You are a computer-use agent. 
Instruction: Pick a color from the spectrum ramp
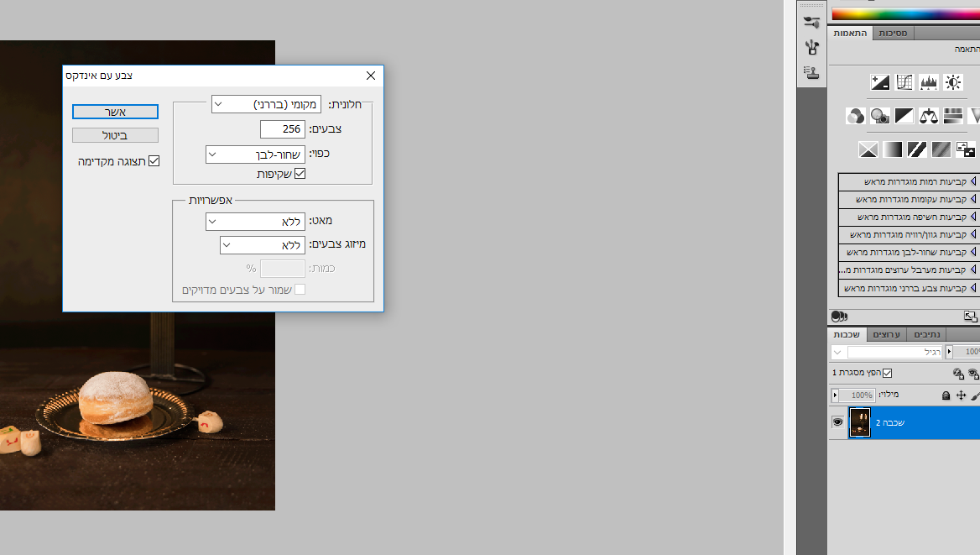pos(905,13)
